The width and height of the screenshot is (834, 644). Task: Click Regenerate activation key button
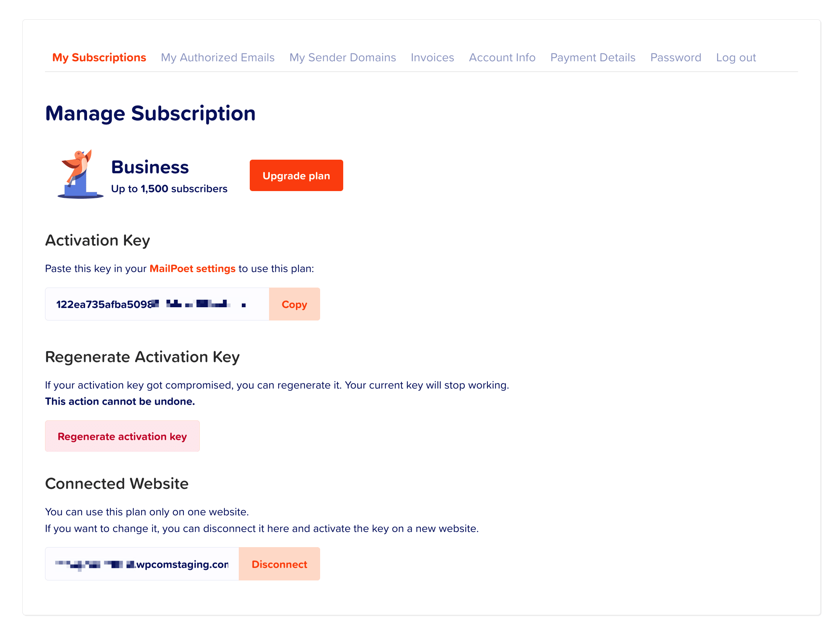tap(122, 436)
